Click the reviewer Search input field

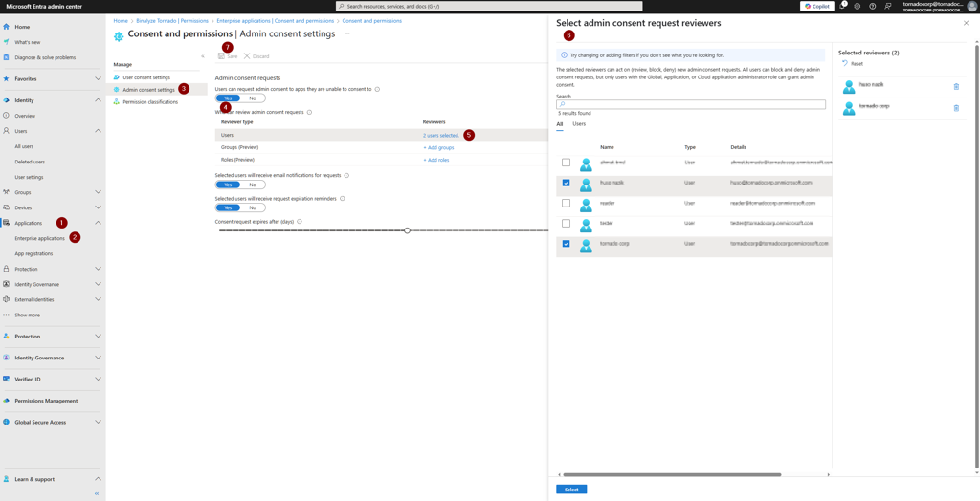pyautogui.click(x=691, y=104)
